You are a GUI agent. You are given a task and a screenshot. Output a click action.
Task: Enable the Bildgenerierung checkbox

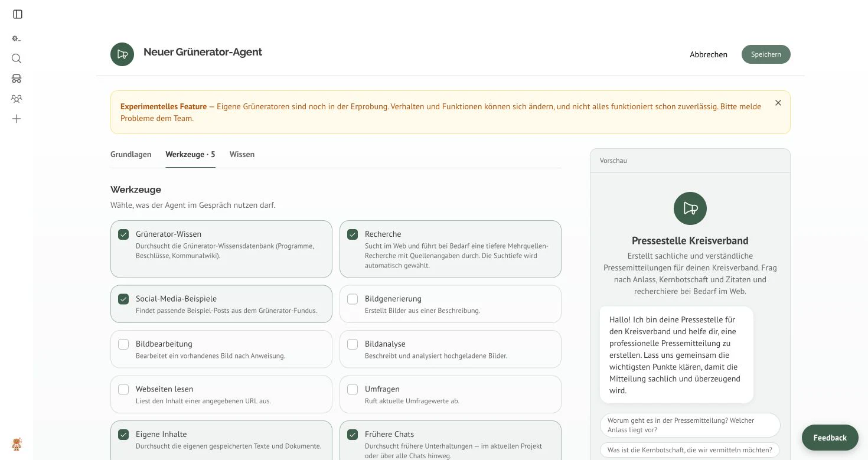(x=353, y=299)
